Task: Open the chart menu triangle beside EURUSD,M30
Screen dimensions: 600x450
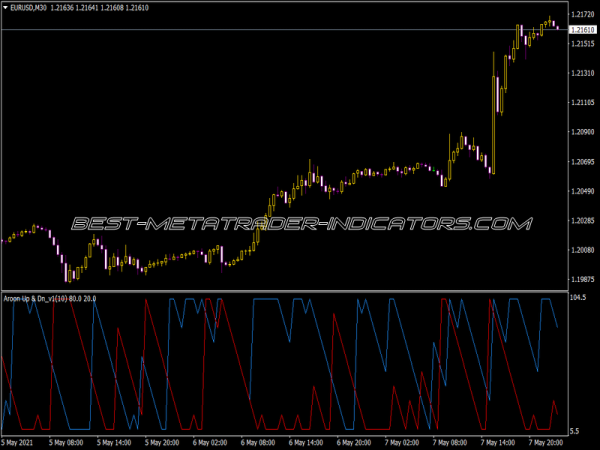Action: tap(5, 9)
